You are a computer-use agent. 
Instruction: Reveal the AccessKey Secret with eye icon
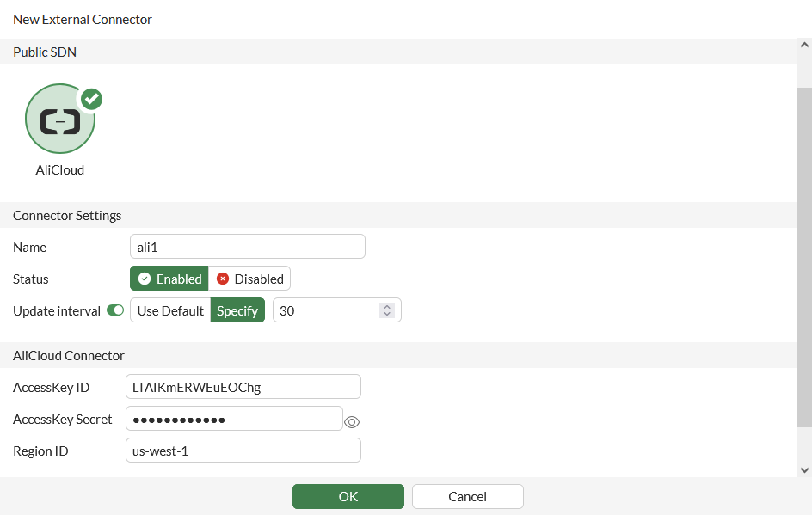pyautogui.click(x=351, y=422)
